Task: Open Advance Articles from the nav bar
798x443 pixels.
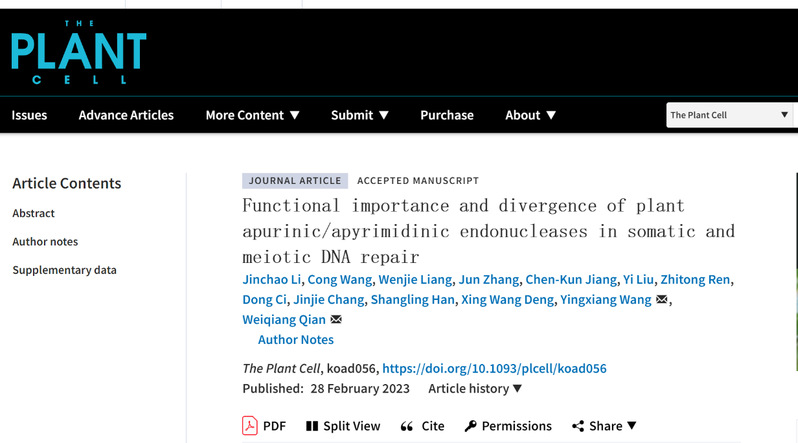Action: [126, 115]
